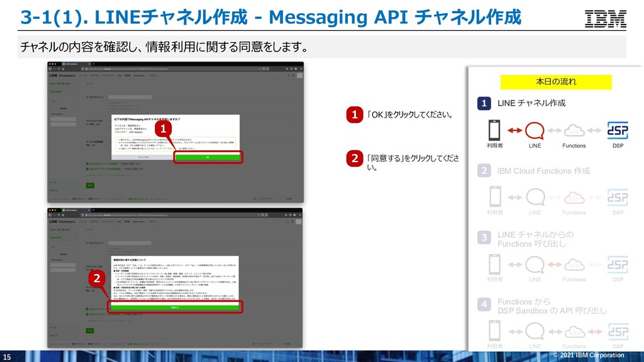Click the © 2021 IBM Corporation footer text
644x362 pixels.
589,355
